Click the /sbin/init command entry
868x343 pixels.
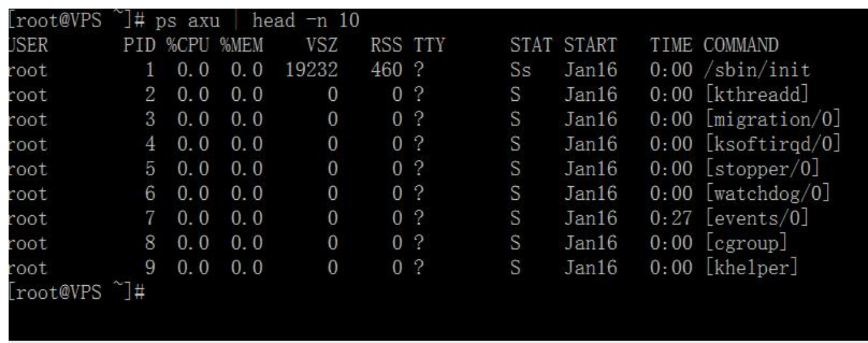(x=756, y=70)
